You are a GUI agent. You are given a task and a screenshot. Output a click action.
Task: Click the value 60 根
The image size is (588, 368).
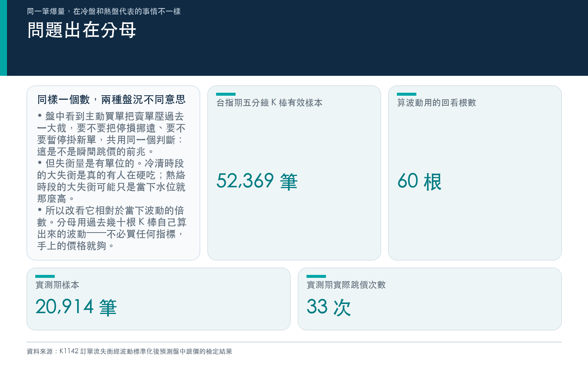tap(419, 181)
